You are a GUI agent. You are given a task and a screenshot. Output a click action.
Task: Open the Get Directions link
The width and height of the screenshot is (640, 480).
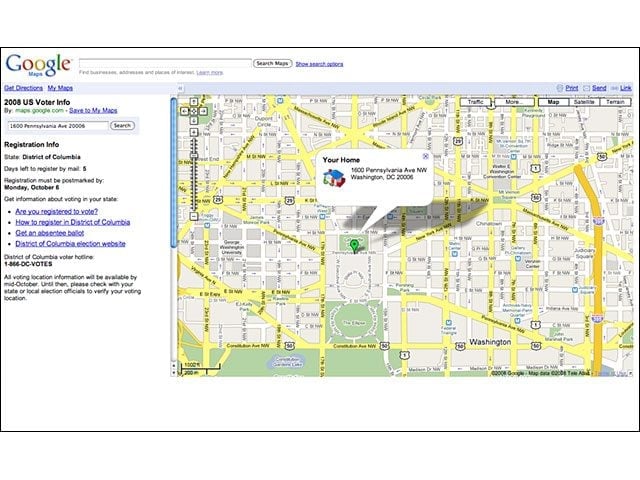23,88
